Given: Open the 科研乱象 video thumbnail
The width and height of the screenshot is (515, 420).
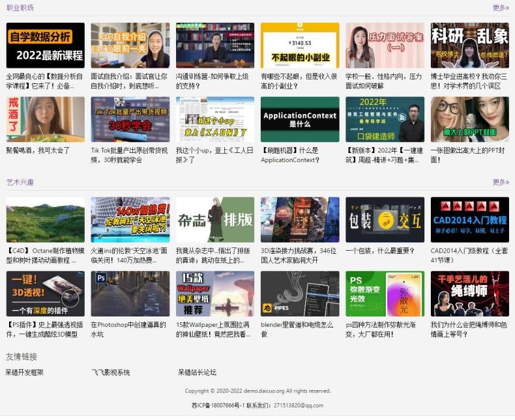Looking at the screenshot, I should [469, 46].
